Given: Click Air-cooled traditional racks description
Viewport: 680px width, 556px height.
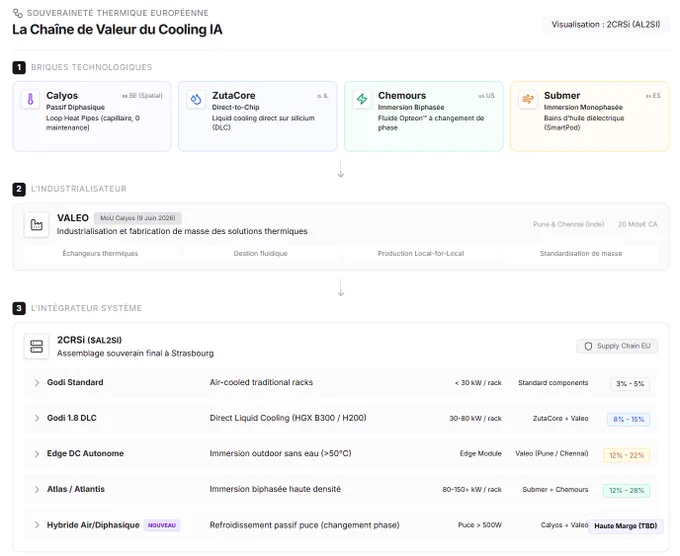Looking at the screenshot, I should pyautogui.click(x=261, y=382).
